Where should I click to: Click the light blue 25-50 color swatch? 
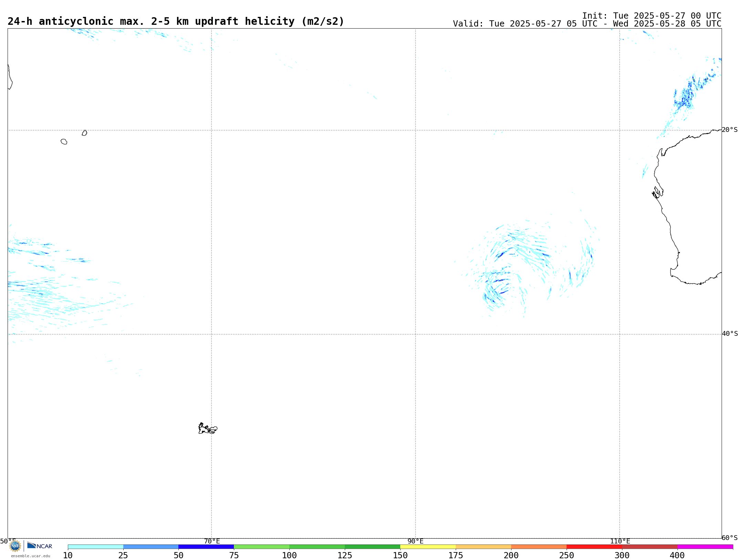151,547
